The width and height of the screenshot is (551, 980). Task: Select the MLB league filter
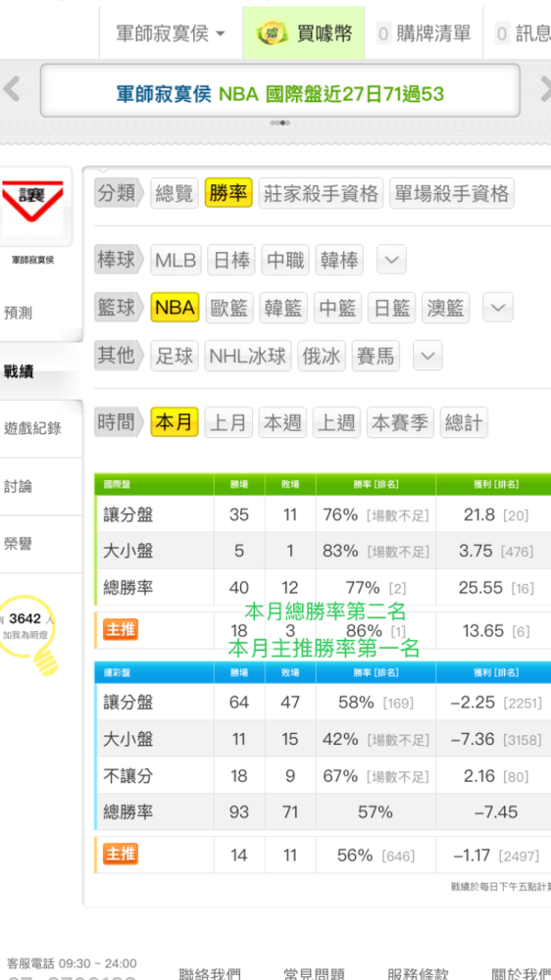(175, 260)
